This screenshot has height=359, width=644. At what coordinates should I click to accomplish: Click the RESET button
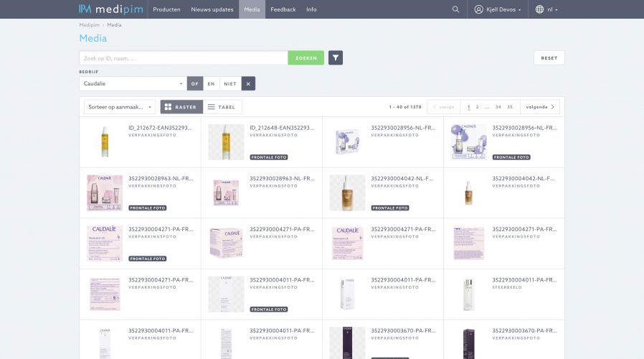(x=549, y=58)
